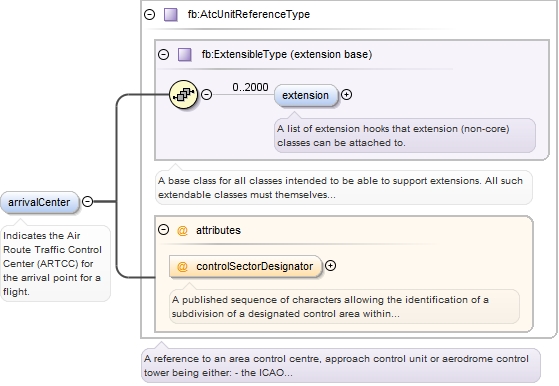
Task: Collapse the arrivalCenter element node
Action: pyautogui.click(x=87, y=201)
